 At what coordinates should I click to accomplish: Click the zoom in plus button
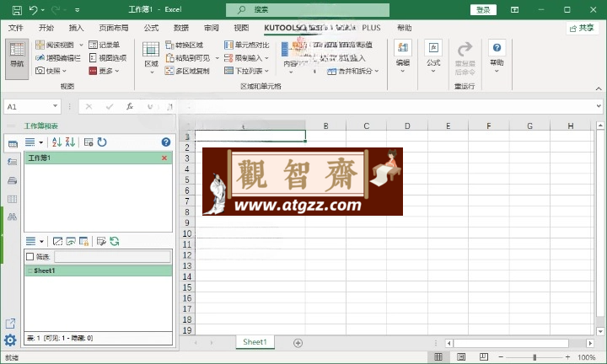click(567, 357)
